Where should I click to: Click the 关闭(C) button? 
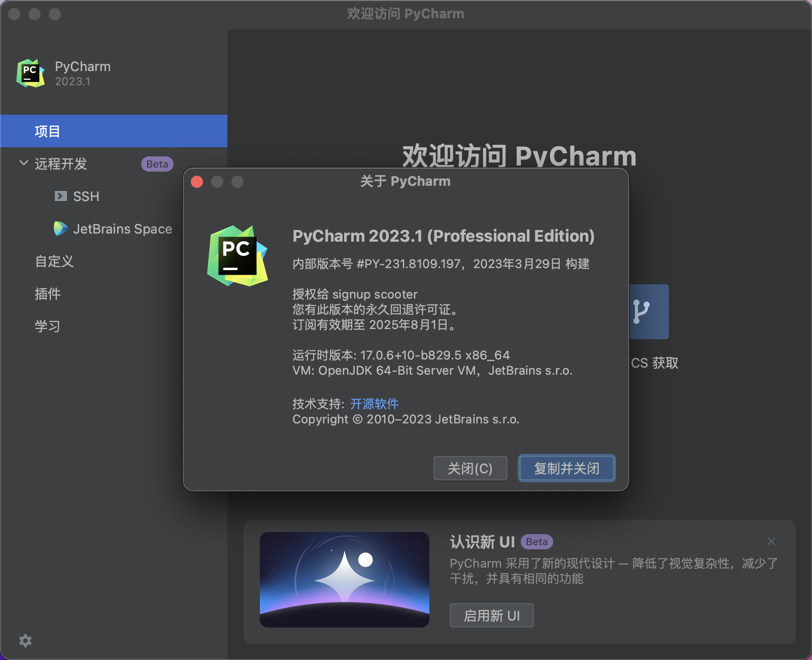(470, 468)
